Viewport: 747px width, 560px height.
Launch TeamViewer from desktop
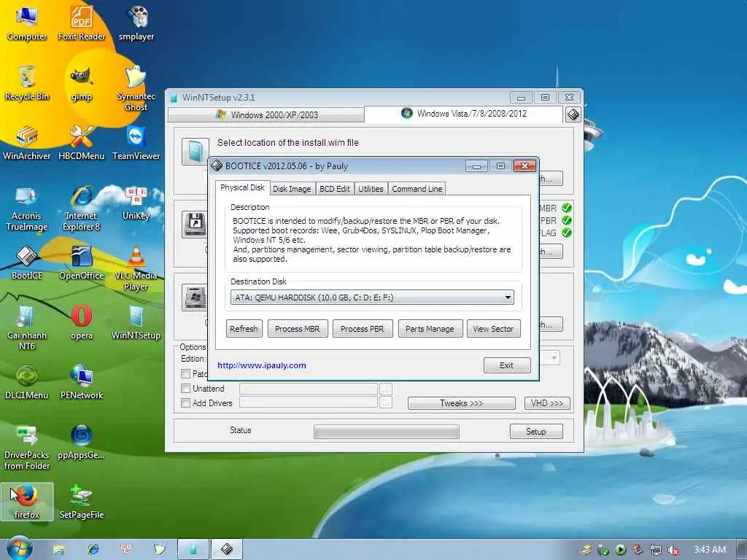pyautogui.click(x=136, y=143)
